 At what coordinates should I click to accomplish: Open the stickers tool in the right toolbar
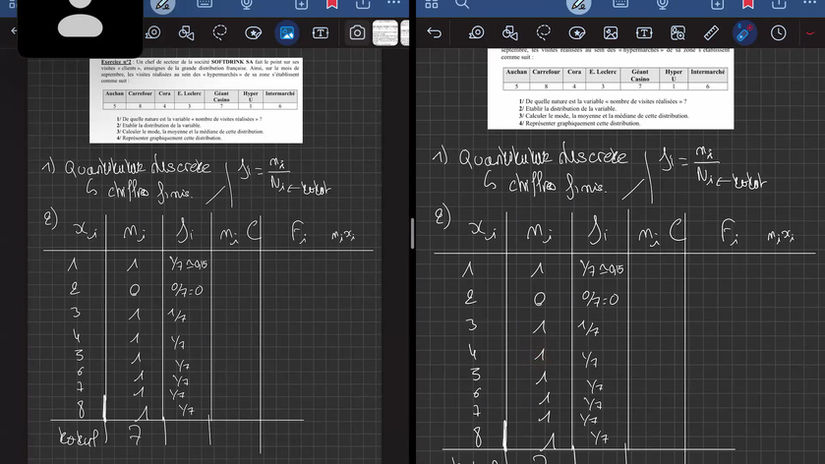coord(577,33)
